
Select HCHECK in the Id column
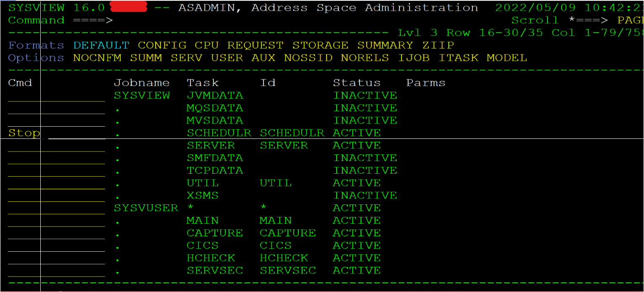pos(284,258)
